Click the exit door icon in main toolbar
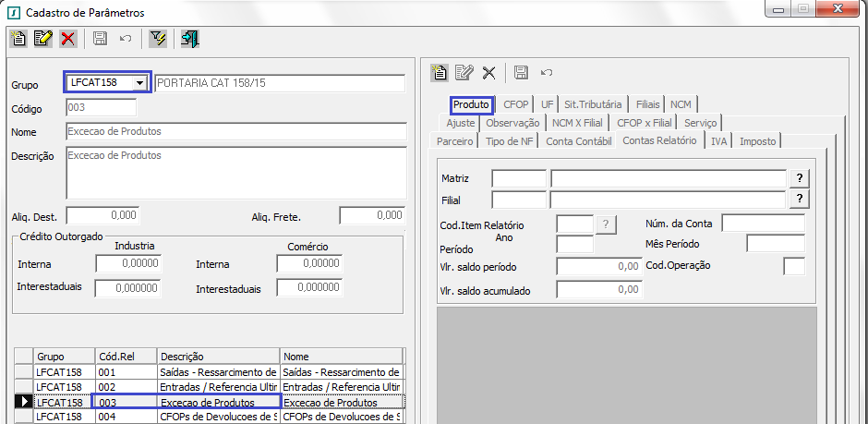 coord(189,39)
